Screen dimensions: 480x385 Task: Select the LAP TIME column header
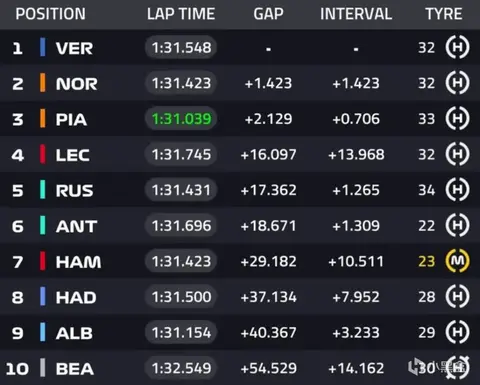pos(181,14)
